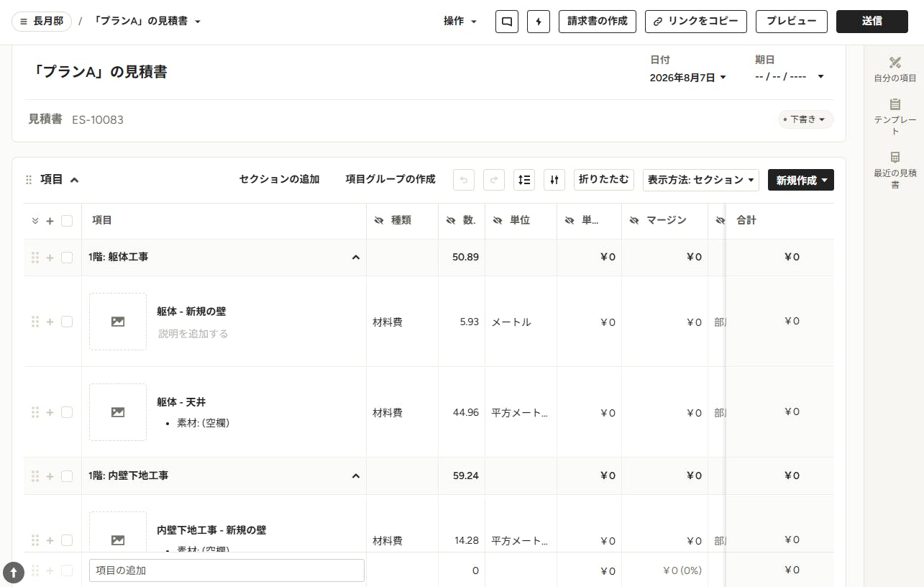The height and width of the screenshot is (587, 924).
Task: Grab drag handle of 1階: 躯体工事 section
Action: coord(35,258)
